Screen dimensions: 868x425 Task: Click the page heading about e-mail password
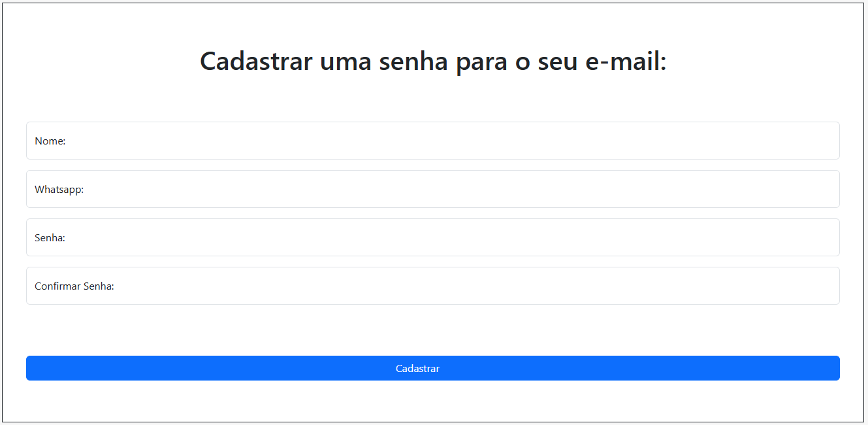433,61
